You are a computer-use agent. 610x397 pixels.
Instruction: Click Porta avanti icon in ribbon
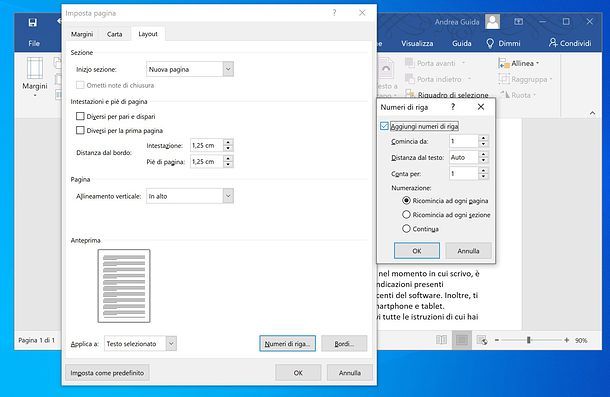click(x=410, y=63)
